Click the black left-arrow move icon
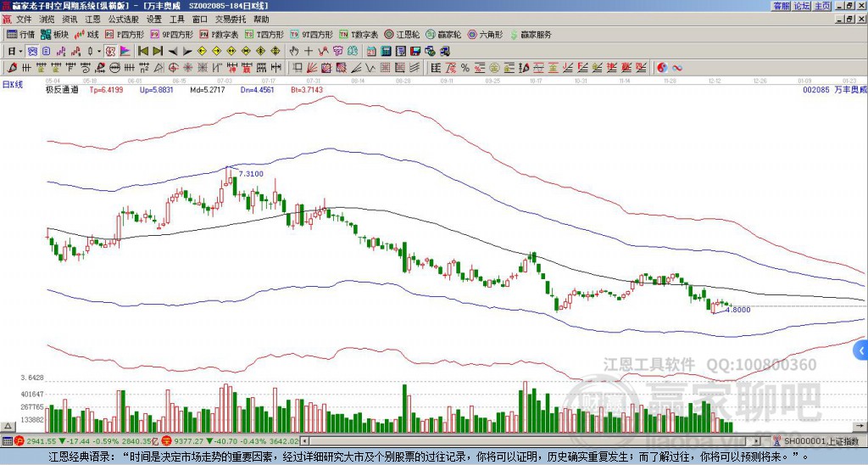The image size is (868, 465). click(173, 52)
